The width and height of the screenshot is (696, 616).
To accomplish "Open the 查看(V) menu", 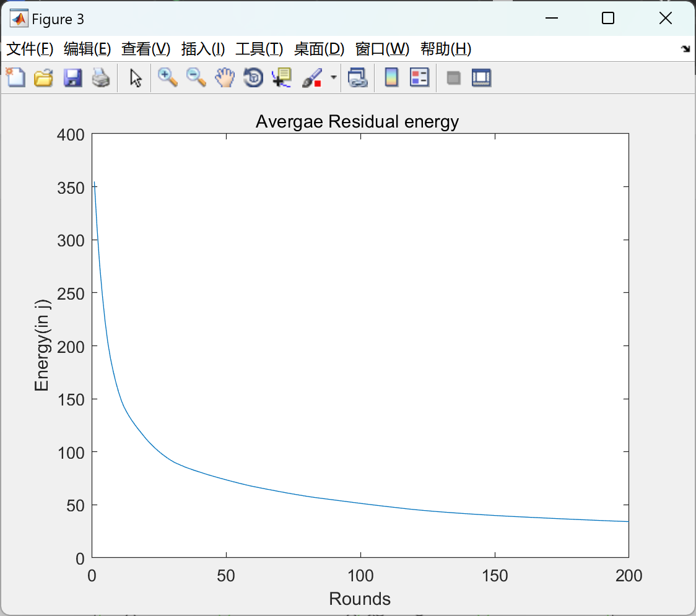I will (146, 48).
